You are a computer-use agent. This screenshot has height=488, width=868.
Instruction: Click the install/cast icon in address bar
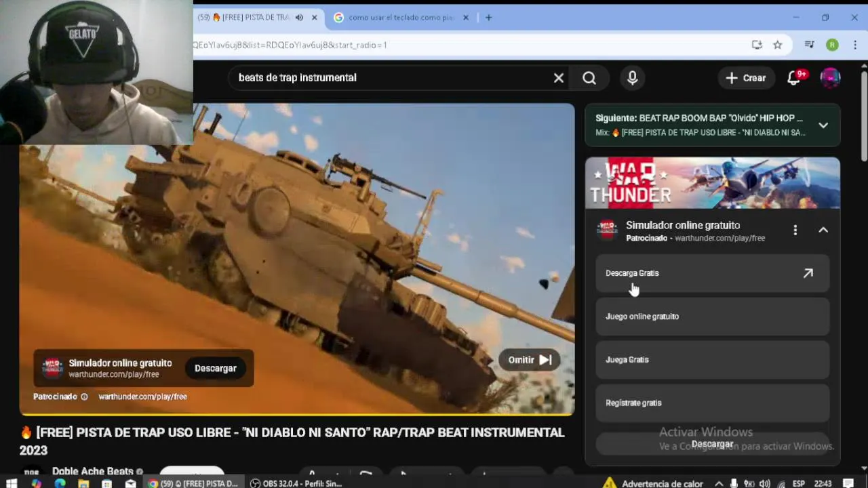(x=757, y=45)
